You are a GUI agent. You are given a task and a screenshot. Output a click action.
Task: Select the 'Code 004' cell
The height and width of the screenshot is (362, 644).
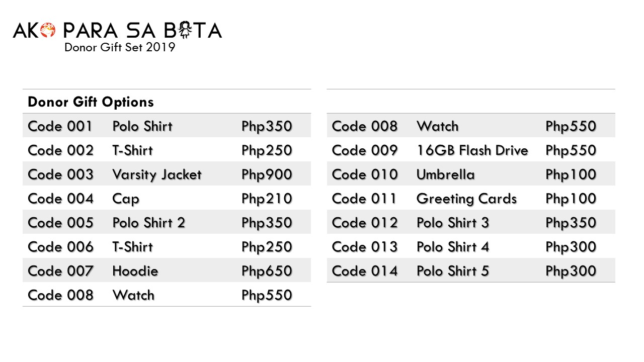(60, 199)
